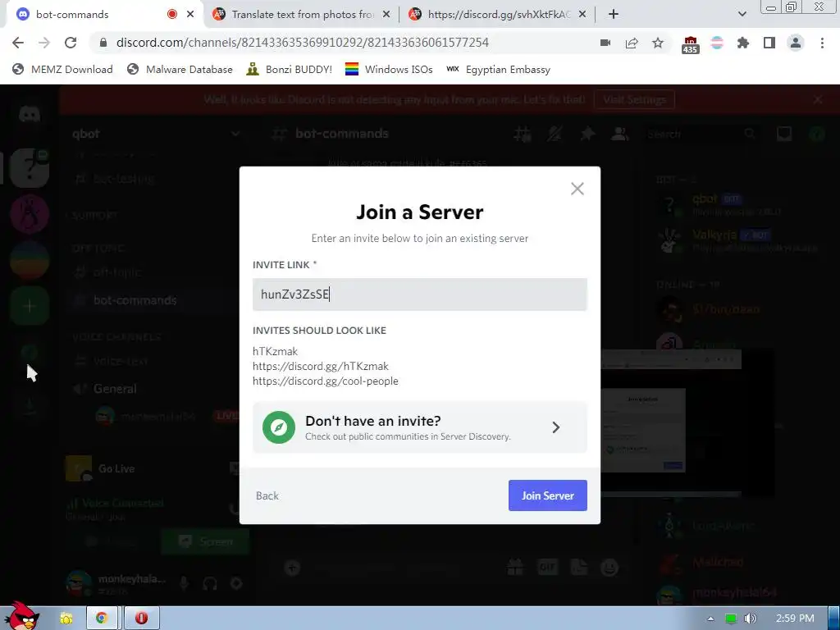Open the Chrome profile avatar

796,43
